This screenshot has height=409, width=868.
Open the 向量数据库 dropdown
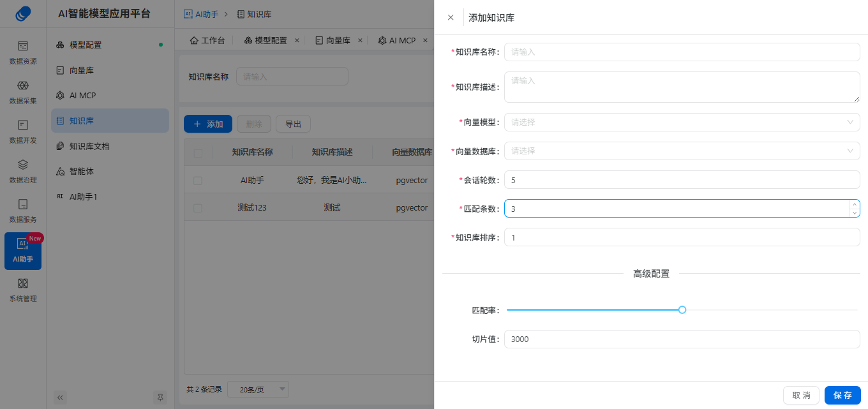[682, 151]
